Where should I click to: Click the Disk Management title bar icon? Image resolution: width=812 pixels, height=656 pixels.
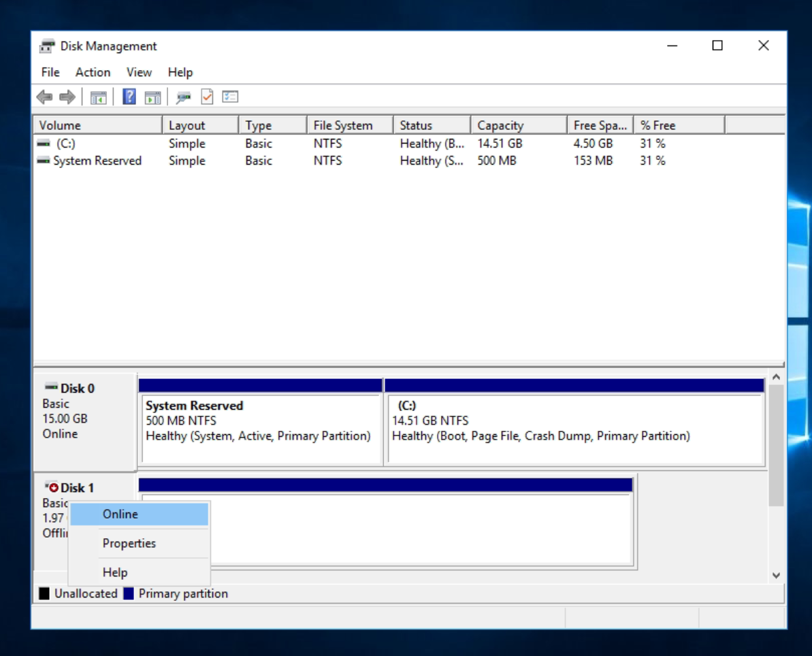(46, 46)
